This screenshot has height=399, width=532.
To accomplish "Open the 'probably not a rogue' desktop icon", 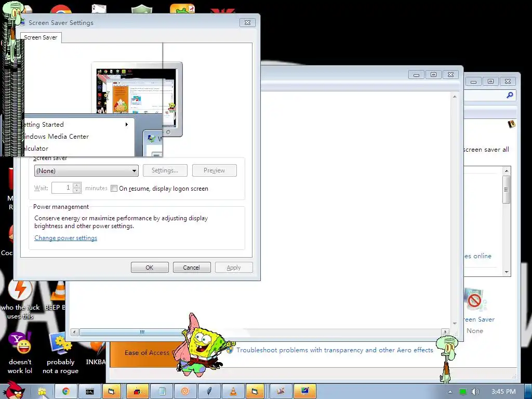I will coord(60,353).
